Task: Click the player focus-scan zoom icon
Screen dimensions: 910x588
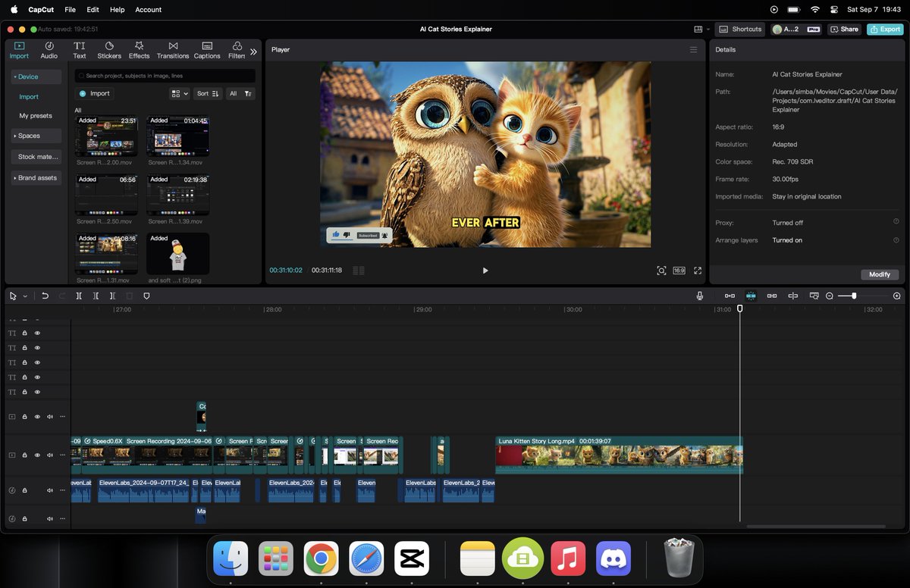Action: 661,271
